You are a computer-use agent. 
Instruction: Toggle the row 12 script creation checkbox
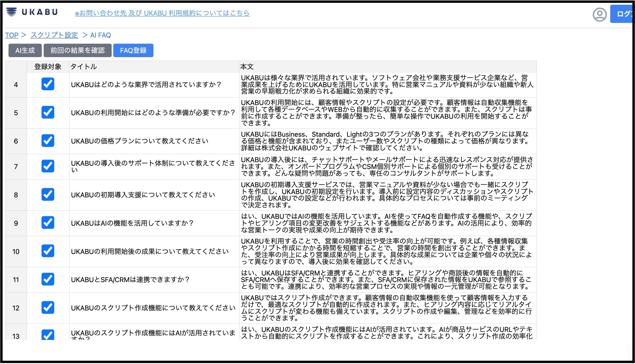tap(48, 308)
